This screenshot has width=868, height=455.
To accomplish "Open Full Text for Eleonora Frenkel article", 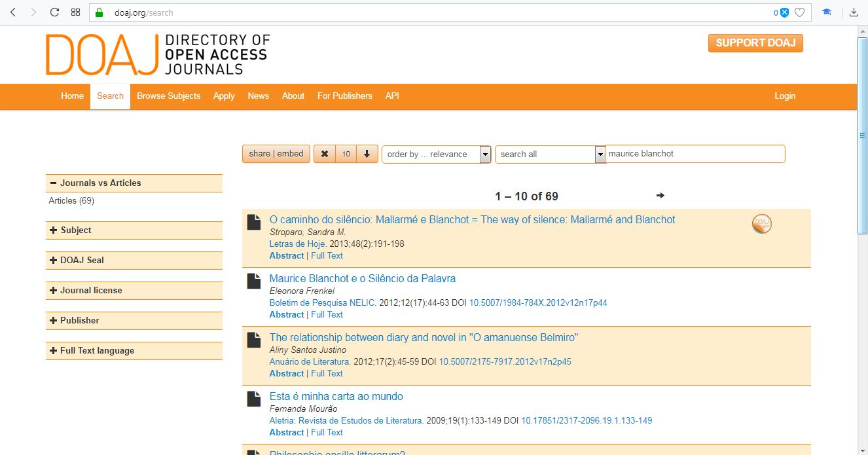I will click(x=327, y=314).
